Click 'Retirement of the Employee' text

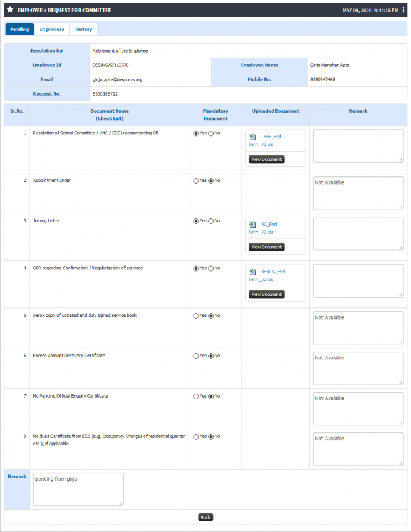coord(120,51)
